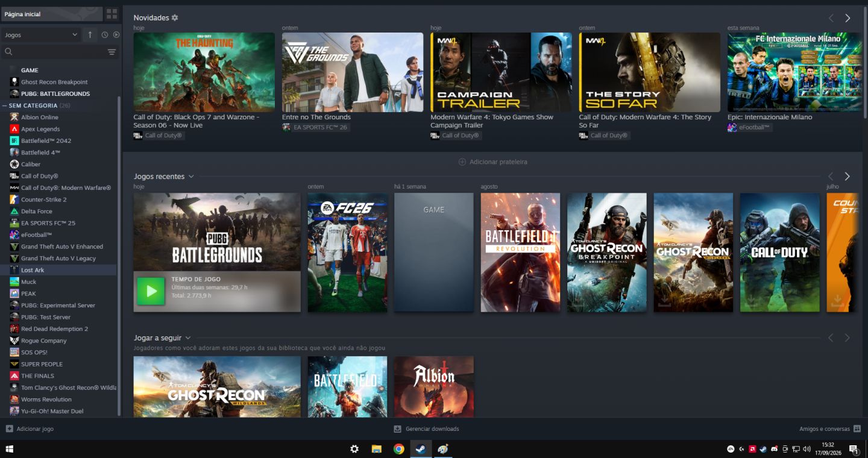
Task: Open Battlefield 1 Revolution cover
Action: (x=520, y=253)
